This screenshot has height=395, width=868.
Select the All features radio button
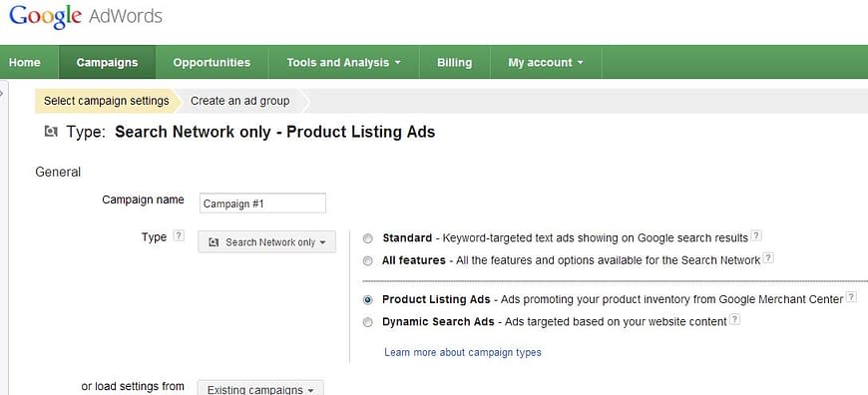coord(367,260)
